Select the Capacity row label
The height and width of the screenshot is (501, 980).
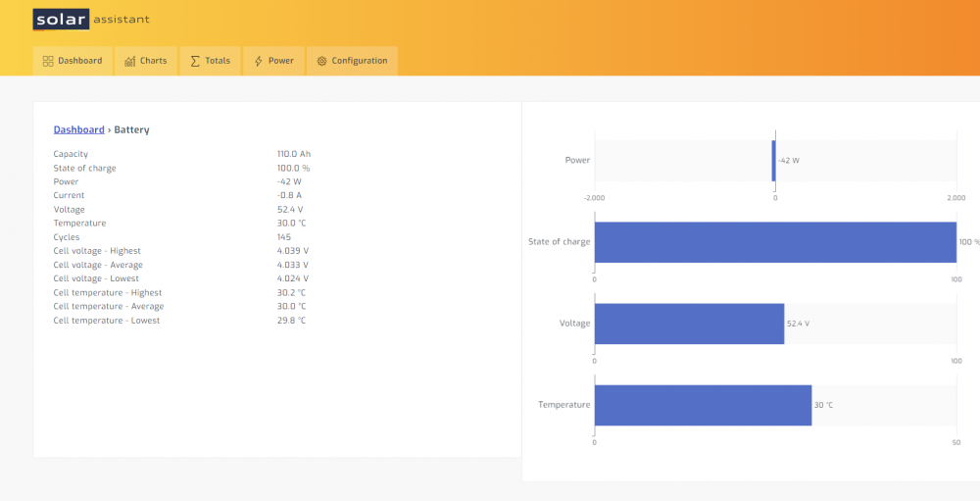tap(71, 154)
